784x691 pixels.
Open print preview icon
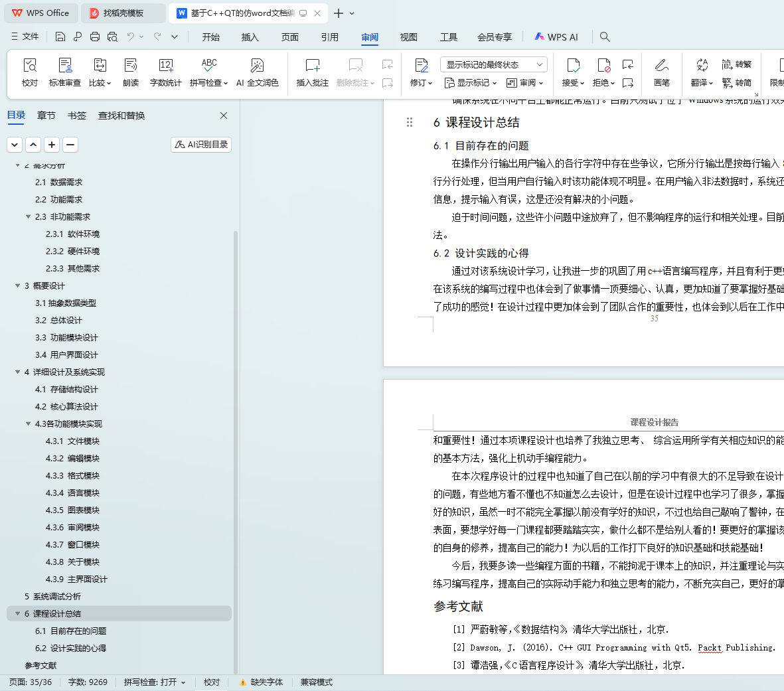(x=112, y=37)
